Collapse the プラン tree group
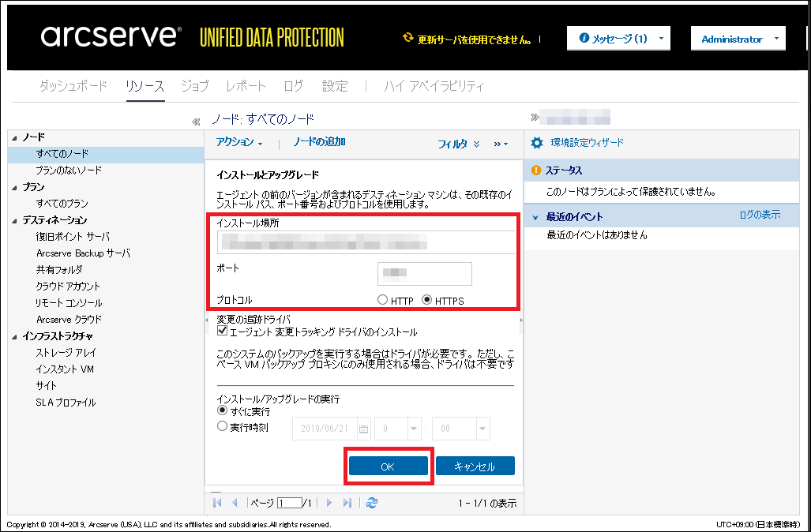The height and width of the screenshot is (532, 811). (x=14, y=188)
